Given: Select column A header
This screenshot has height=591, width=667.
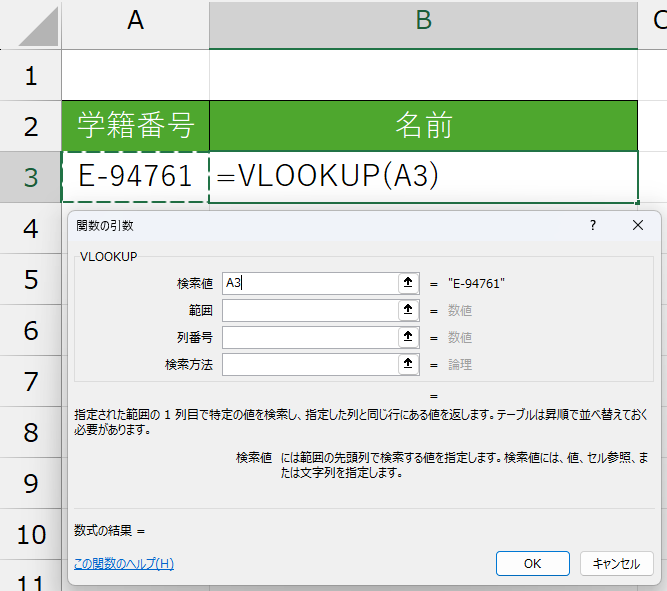Looking at the screenshot, I should (x=135, y=23).
